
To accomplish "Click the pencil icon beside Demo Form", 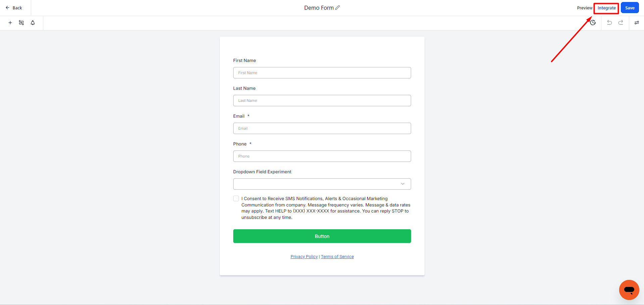I will coord(338,8).
